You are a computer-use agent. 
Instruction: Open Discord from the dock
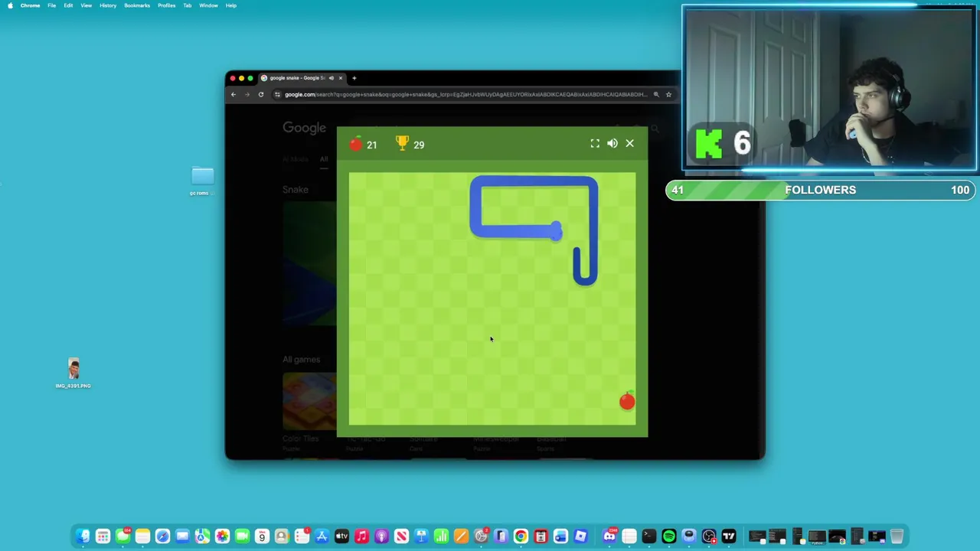pos(609,536)
